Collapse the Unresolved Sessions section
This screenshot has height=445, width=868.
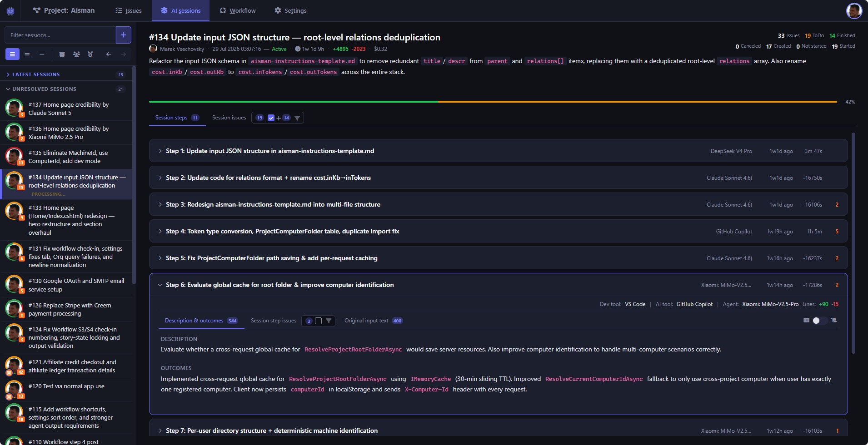[x=66, y=89]
